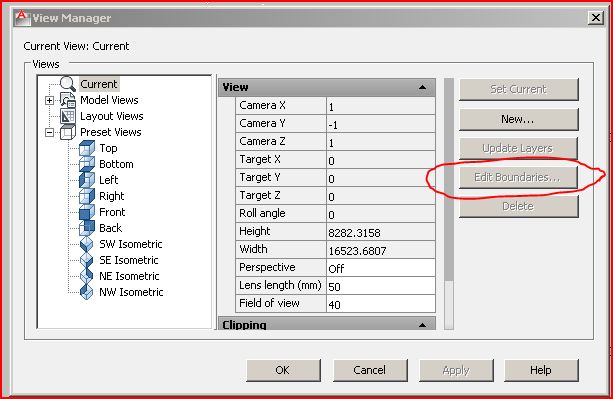Click the NW Isometric cube icon
The width and height of the screenshot is (613, 399).
coord(86,292)
